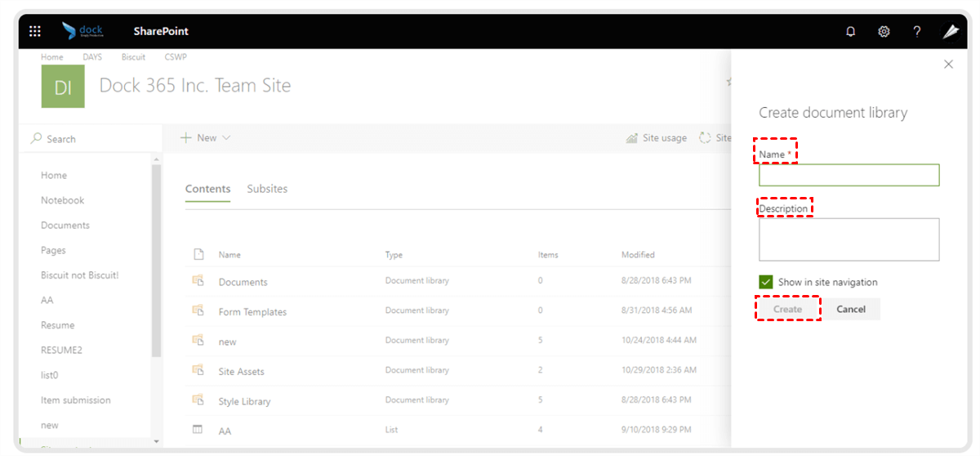Screen dimensions: 980x456
Task: Click the Dock logo in header
Action: coord(82,31)
